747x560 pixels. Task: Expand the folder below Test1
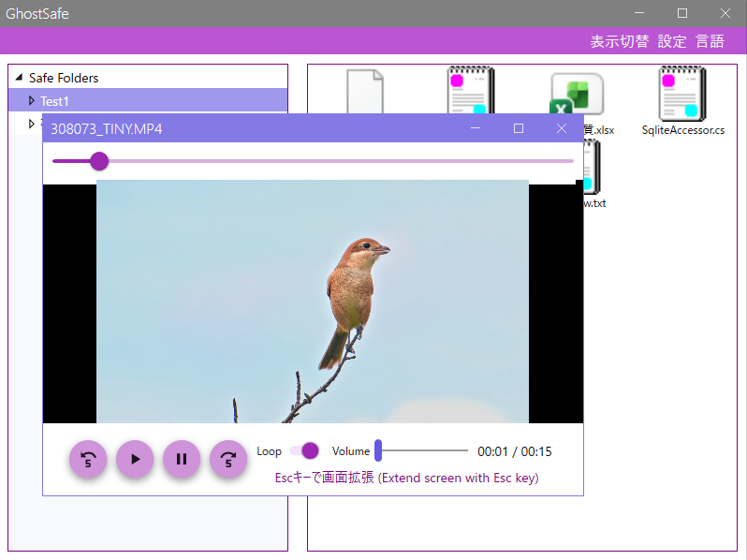[31, 124]
